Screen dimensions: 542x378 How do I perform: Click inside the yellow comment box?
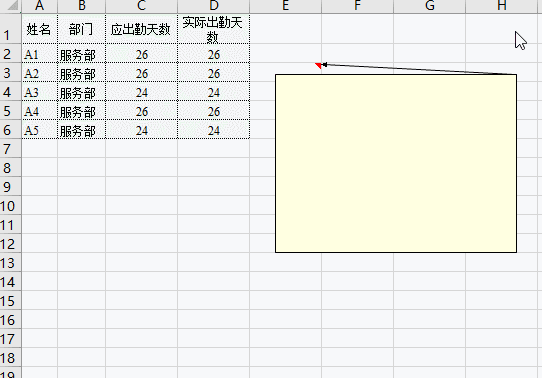pyautogui.click(x=396, y=163)
